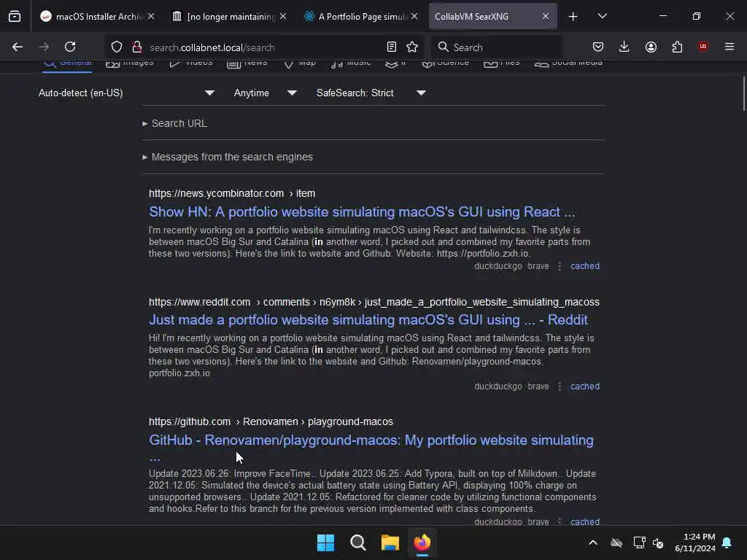
Task: Click the github.com result URL
Action: [271, 421]
